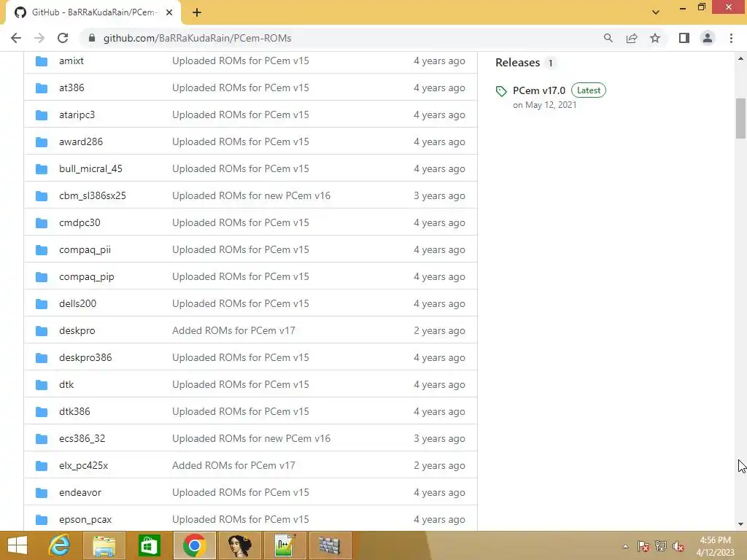Toggle the Chrome side panel

(x=684, y=38)
